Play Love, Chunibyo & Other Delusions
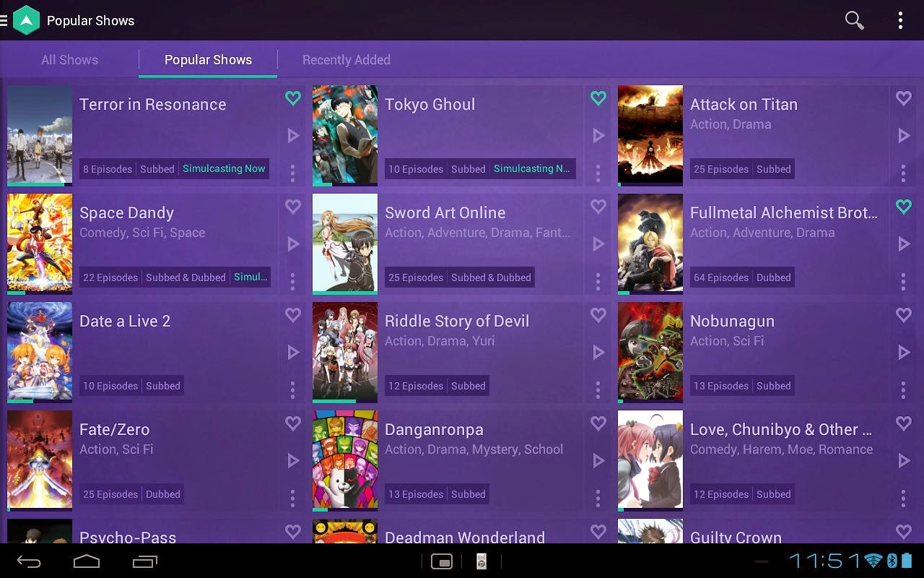The width and height of the screenshot is (924, 578). point(904,460)
